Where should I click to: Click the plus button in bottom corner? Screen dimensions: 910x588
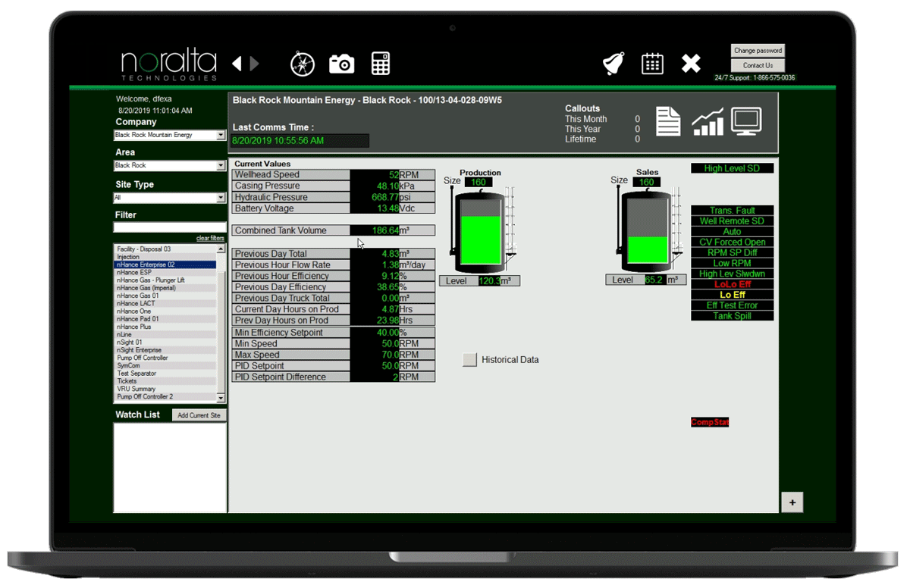(x=792, y=502)
